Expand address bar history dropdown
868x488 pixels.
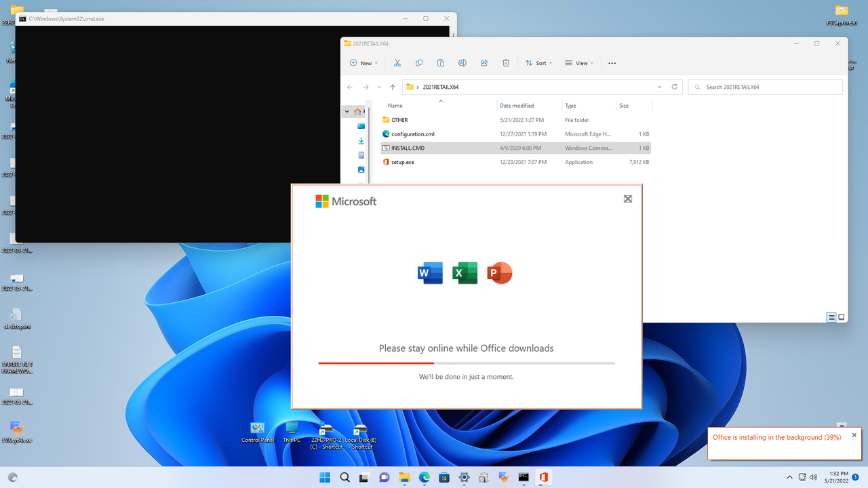point(660,87)
